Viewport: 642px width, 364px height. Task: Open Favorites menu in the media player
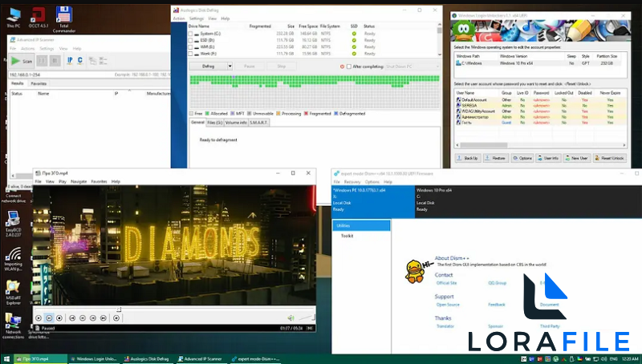[x=99, y=181]
